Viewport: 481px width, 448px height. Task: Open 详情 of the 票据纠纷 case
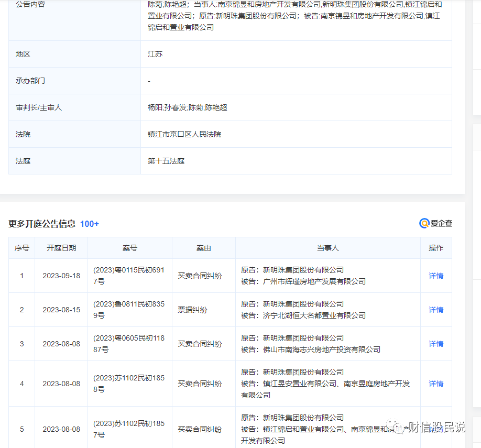(x=436, y=310)
